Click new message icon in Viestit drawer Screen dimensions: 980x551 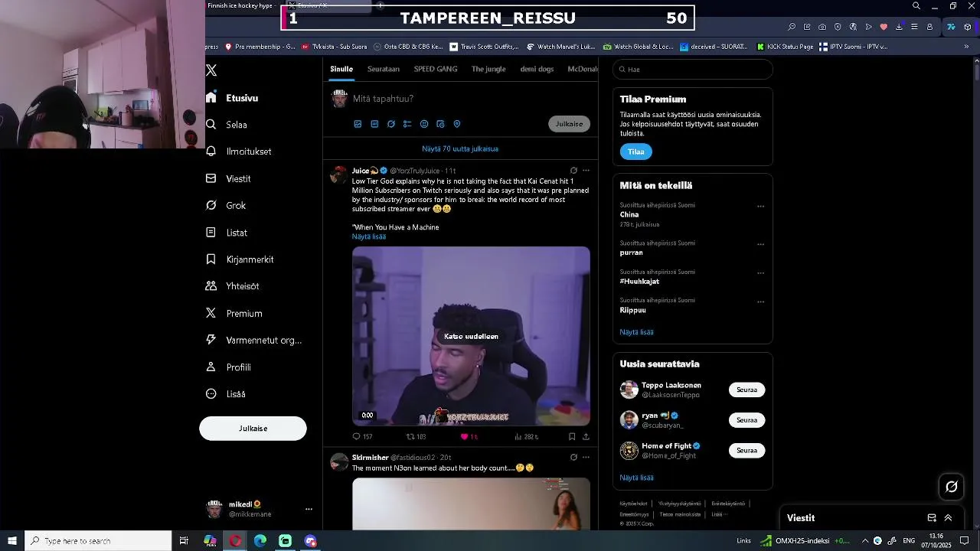coord(932,518)
